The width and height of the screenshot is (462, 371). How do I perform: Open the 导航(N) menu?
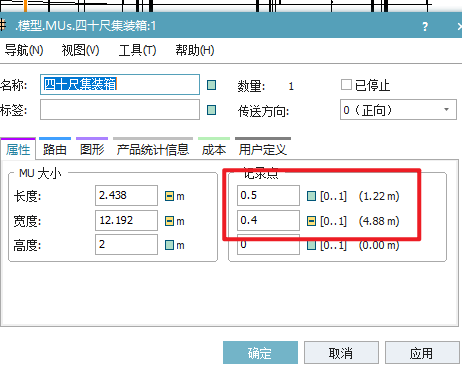(24, 50)
